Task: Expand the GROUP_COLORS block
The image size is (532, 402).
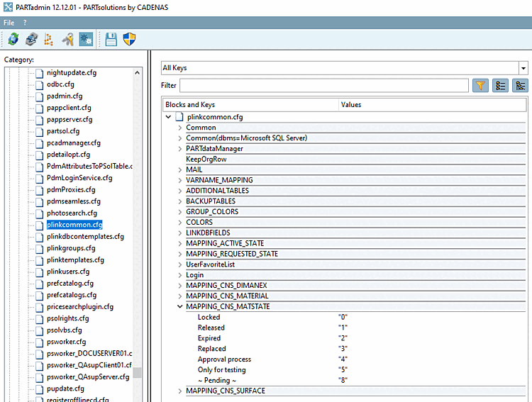Action: click(x=180, y=212)
